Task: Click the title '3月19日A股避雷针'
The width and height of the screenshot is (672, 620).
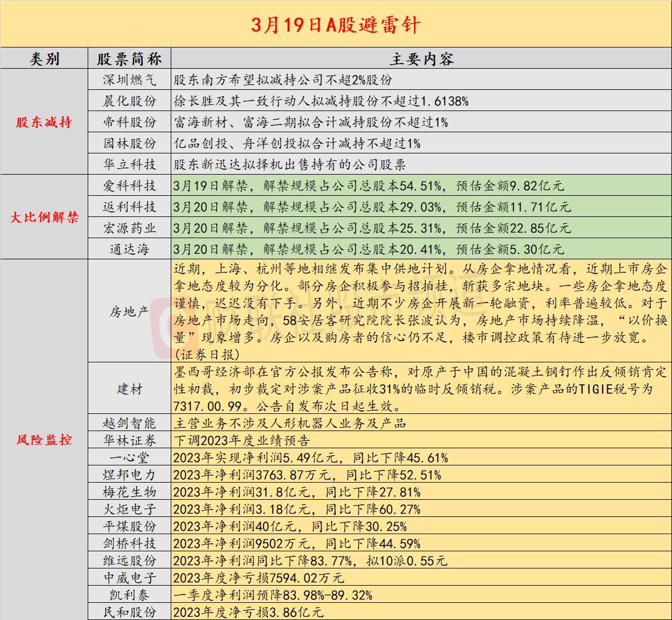Action: point(336,25)
